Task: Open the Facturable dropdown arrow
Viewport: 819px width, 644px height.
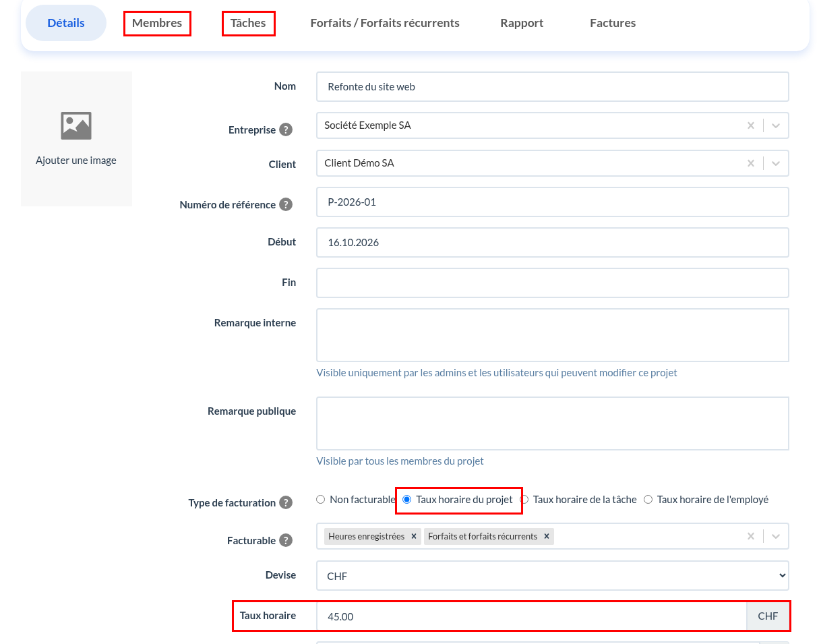Action: [x=776, y=536]
